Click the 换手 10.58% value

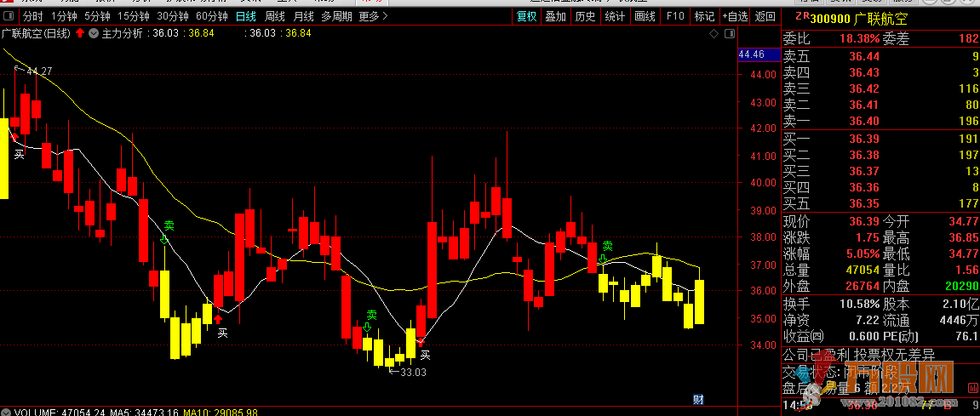(858, 305)
